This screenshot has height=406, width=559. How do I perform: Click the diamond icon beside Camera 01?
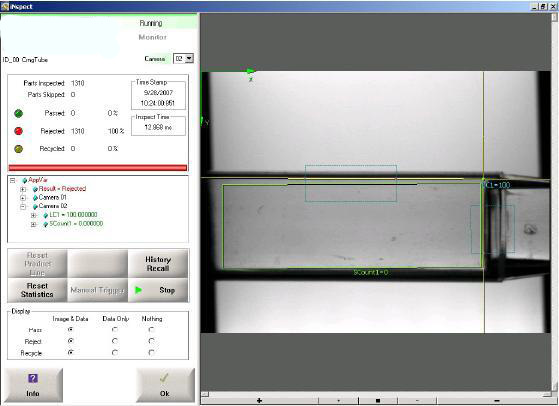click(35, 197)
